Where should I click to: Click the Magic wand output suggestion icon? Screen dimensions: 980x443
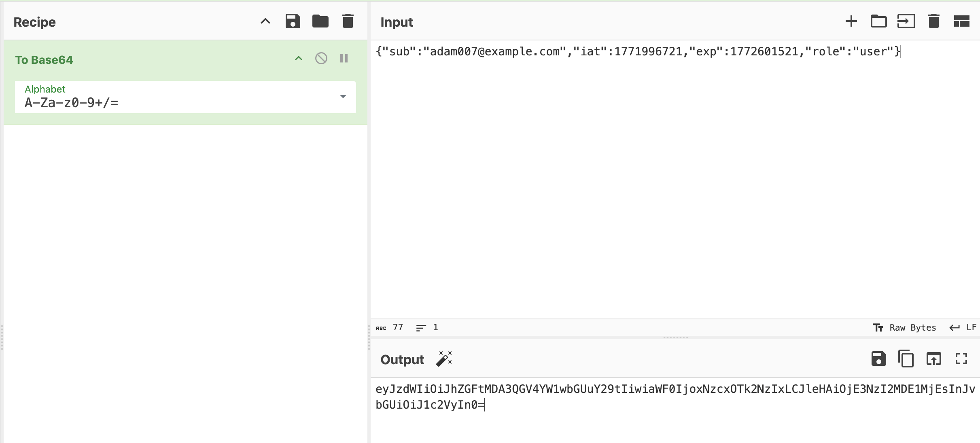tap(444, 359)
